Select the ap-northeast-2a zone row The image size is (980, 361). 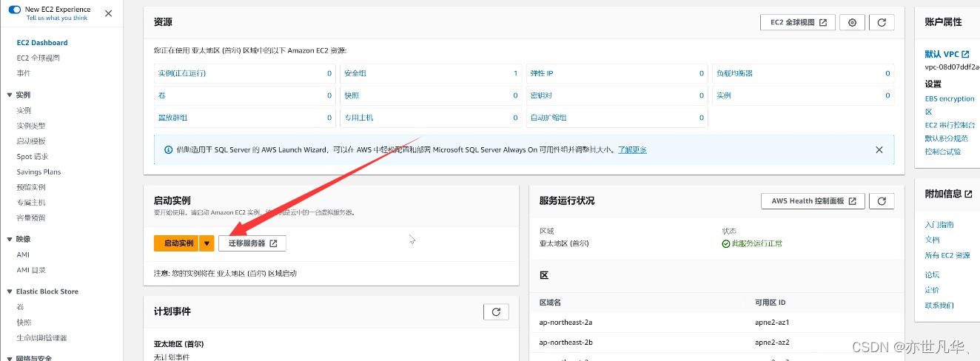coord(716,323)
